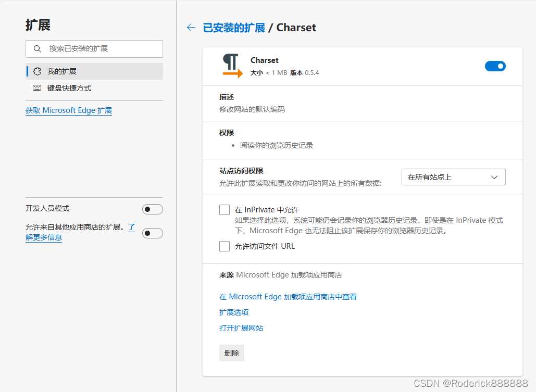Toggle 允许来自其他应用商店的扩展 switch
Viewport: 536px width, 392px height.
pos(153,233)
